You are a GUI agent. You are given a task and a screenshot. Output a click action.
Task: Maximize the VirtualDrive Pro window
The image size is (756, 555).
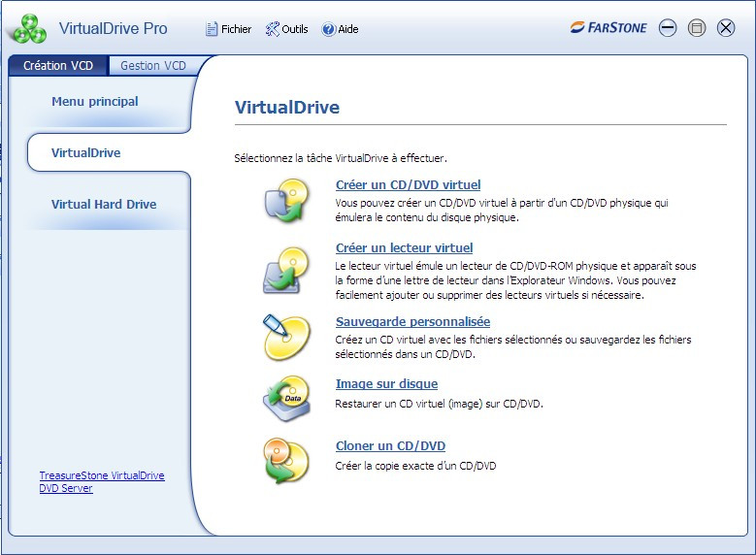pyautogui.click(x=697, y=28)
